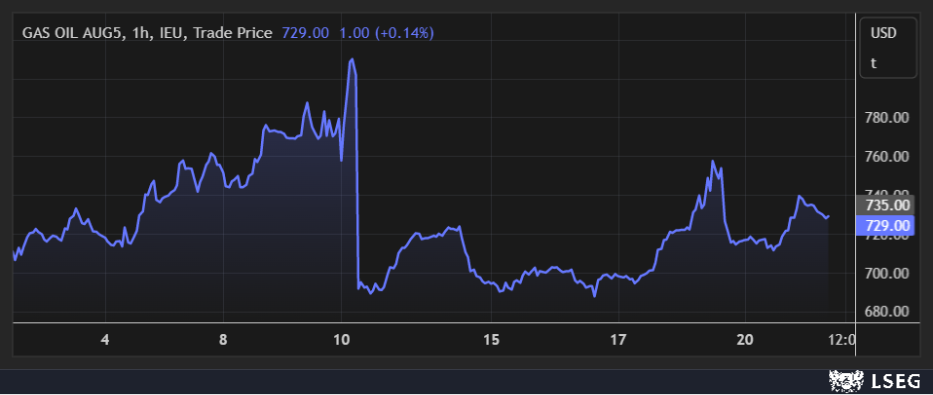
Task: Click the 760.00 price axis label
Action: pos(886,156)
